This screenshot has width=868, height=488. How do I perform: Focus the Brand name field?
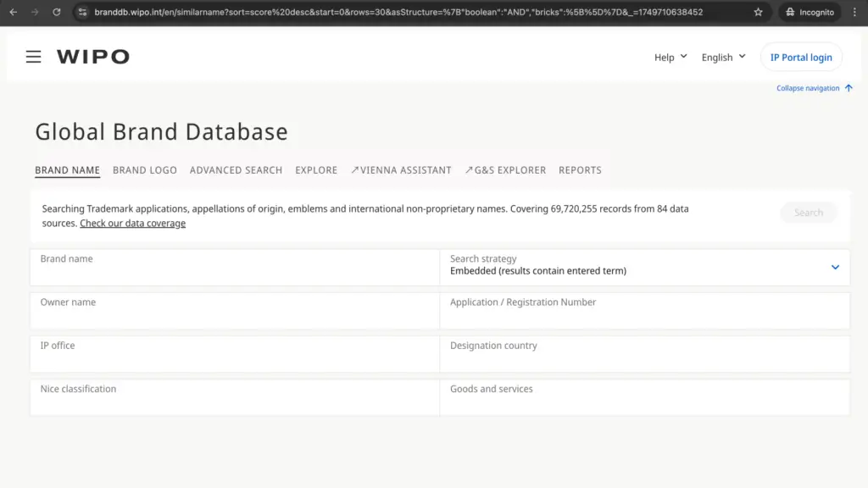click(x=235, y=267)
